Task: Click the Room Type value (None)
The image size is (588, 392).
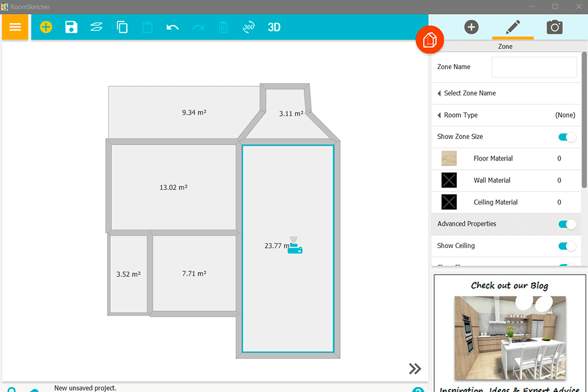Action: coord(565,115)
